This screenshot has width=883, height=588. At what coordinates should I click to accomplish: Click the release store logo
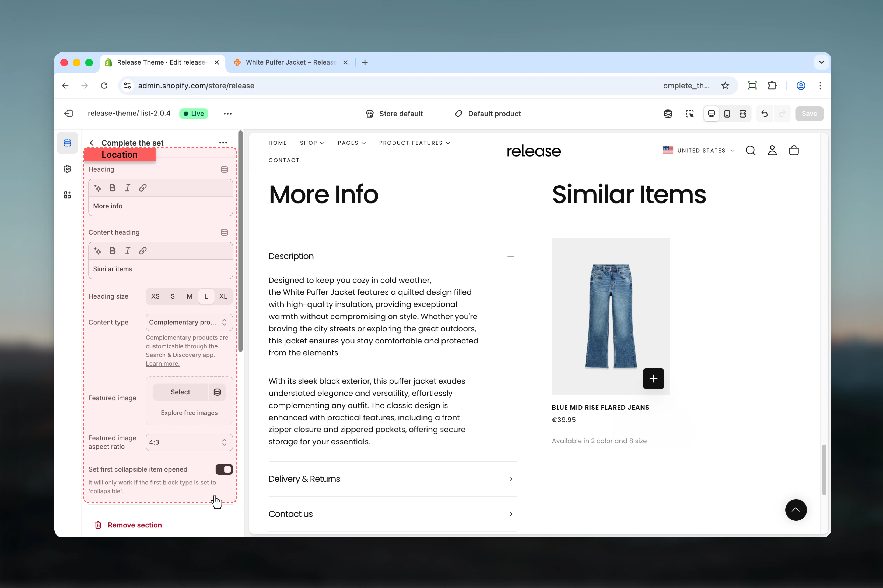click(x=534, y=151)
